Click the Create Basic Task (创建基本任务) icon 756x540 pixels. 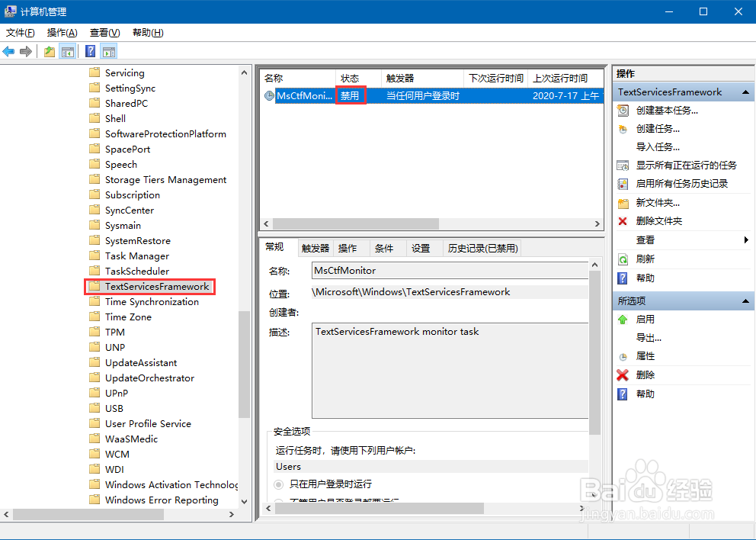click(x=623, y=111)
